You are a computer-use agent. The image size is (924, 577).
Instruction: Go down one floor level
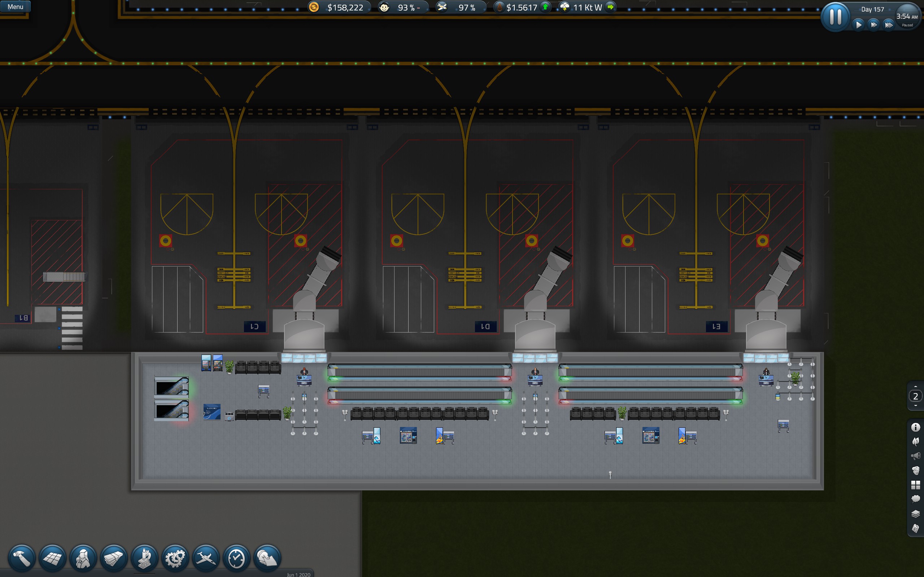(x=915, y=406)
